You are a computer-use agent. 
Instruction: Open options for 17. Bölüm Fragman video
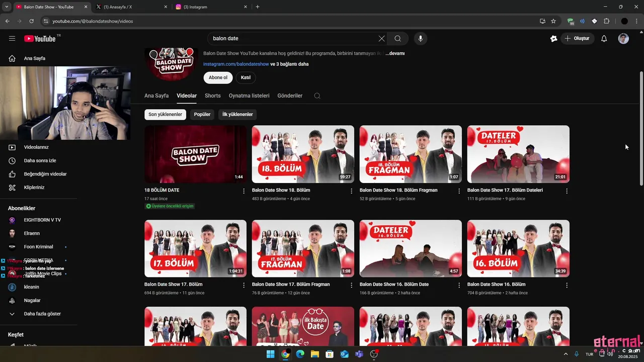click(x=352, y=285)
